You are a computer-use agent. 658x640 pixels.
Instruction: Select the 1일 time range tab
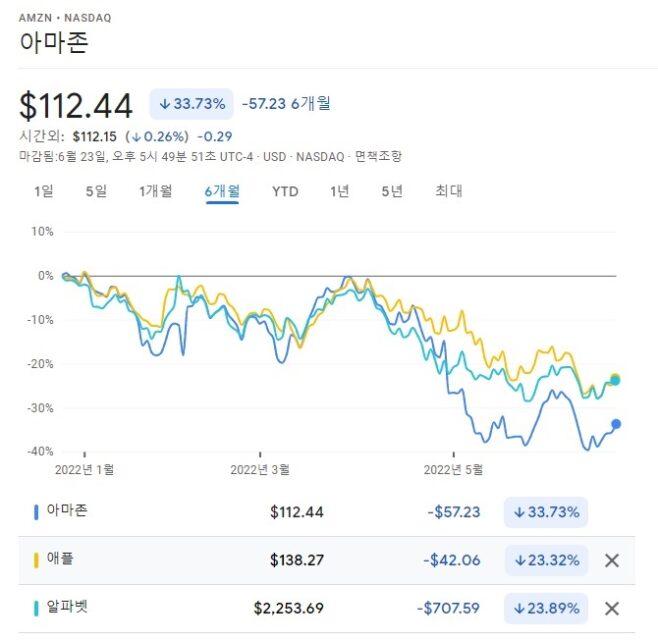(44, 191)
